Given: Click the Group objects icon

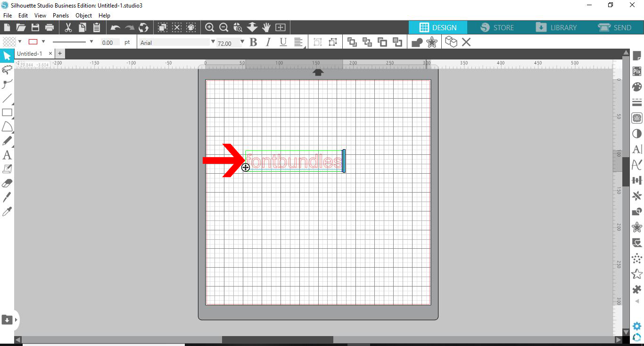Looking at the screenshot, I should pyautogui.click(x=318, y=42).
